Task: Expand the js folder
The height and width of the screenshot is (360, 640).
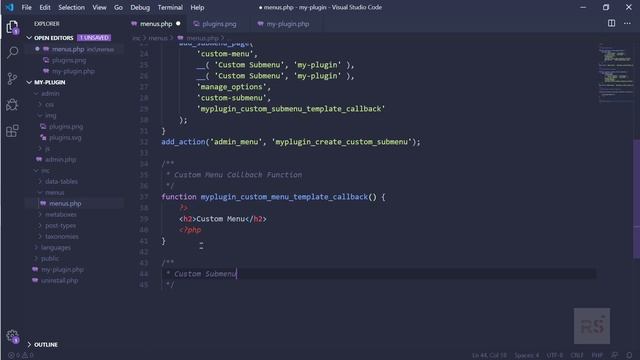Action: (47, 148)
